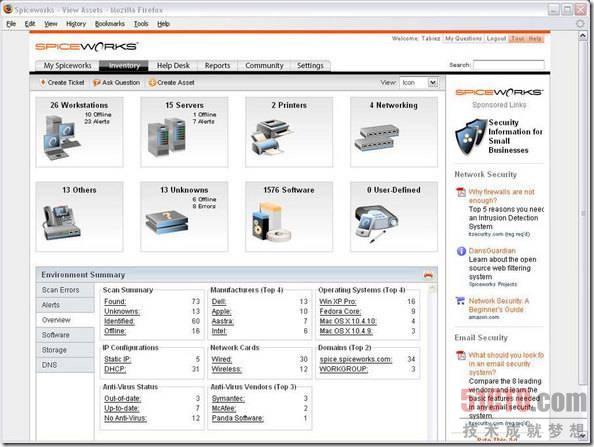The image size is (594, 447).
Task: Open the Firefox File menu
Action: coord(11,24)
